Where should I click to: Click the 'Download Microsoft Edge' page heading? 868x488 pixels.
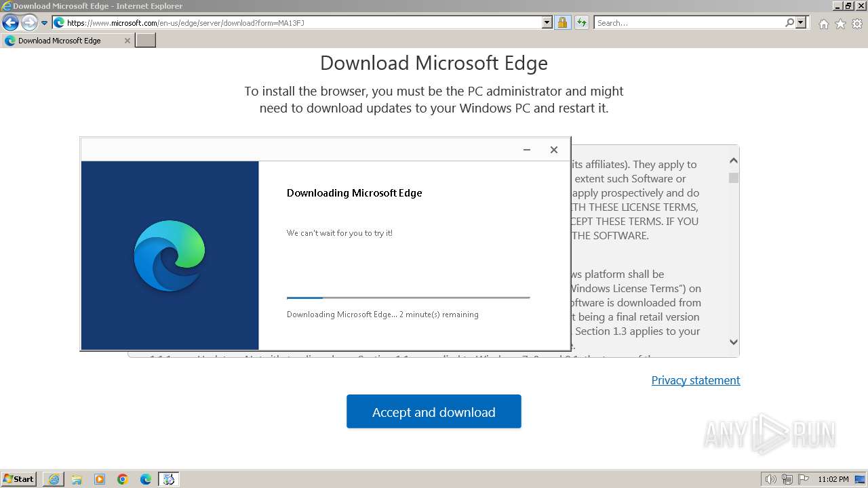(434, 63)
